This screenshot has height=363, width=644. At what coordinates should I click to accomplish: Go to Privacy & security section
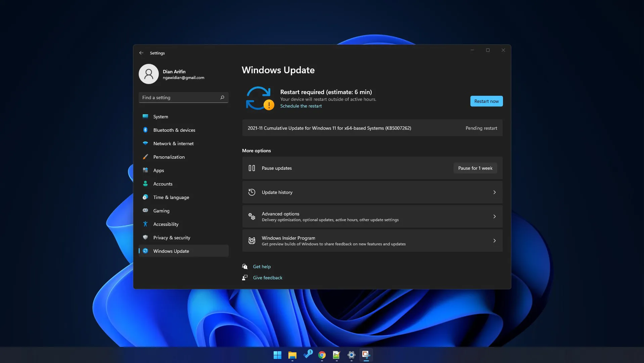pos(172,238)
